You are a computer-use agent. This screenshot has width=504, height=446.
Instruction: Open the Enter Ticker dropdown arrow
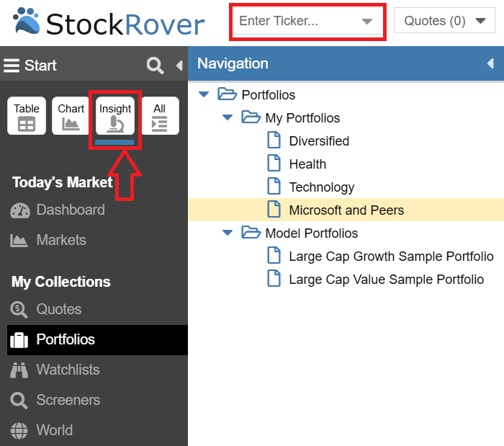[x=367, y=22]
